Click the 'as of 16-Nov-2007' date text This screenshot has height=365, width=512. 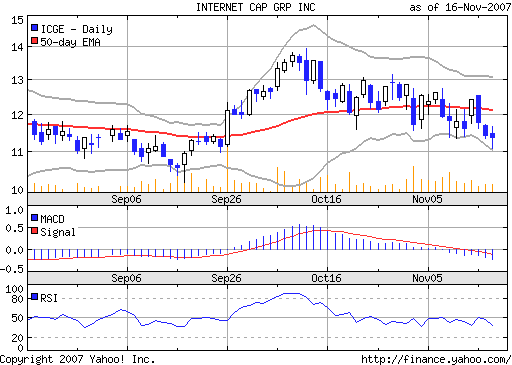(x=460, y=7)
